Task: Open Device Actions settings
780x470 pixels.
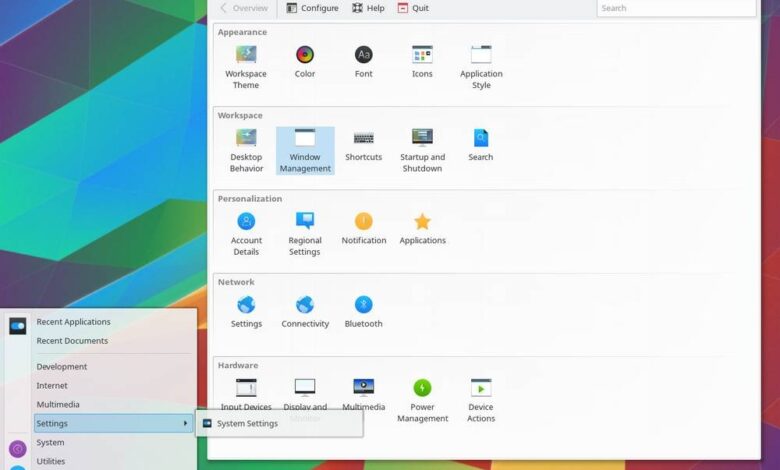Action: coord(481,400)
